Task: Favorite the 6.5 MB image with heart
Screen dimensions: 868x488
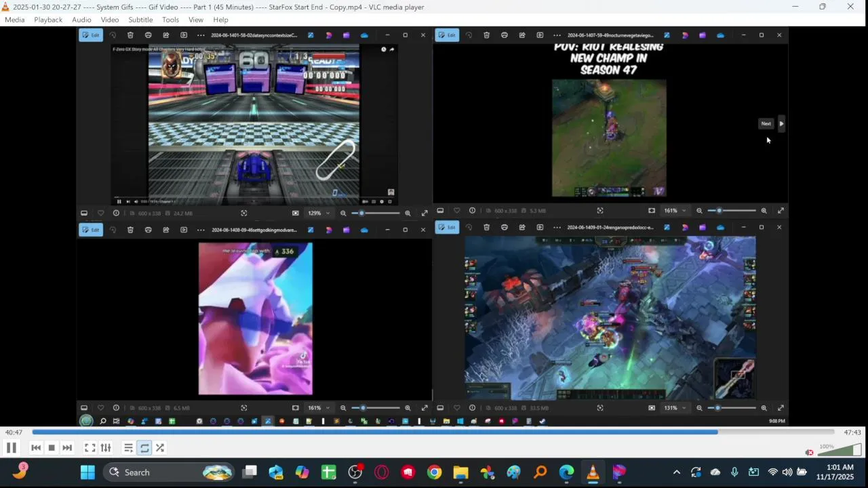Action: 100,408
